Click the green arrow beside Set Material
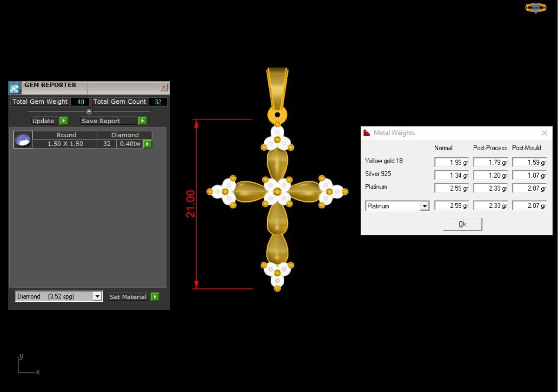Screen dimensions: 558x392 [155, 297]
